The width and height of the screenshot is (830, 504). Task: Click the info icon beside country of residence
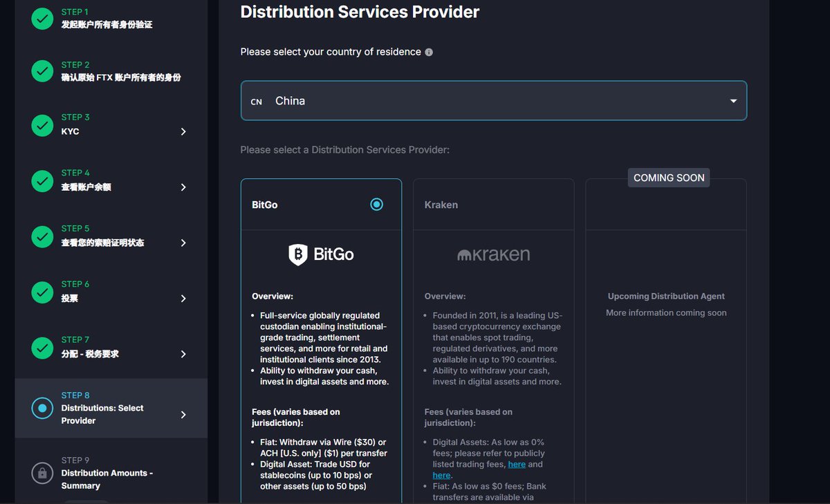429,52
